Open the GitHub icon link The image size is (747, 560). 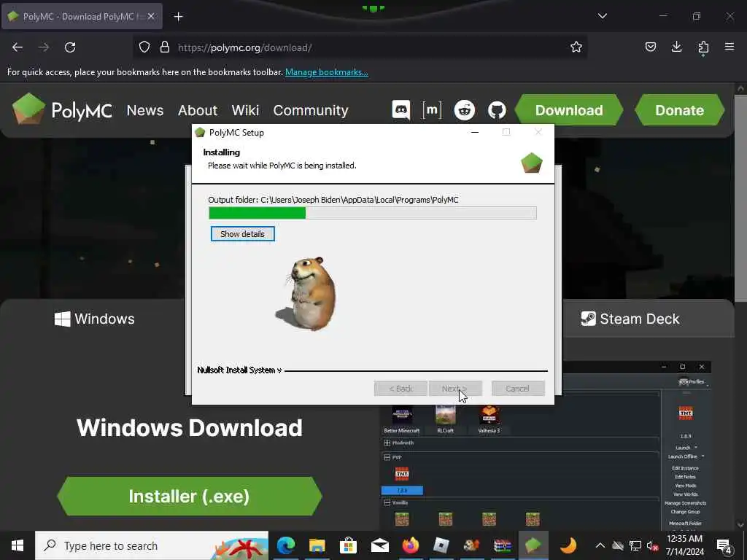[496, 110]
